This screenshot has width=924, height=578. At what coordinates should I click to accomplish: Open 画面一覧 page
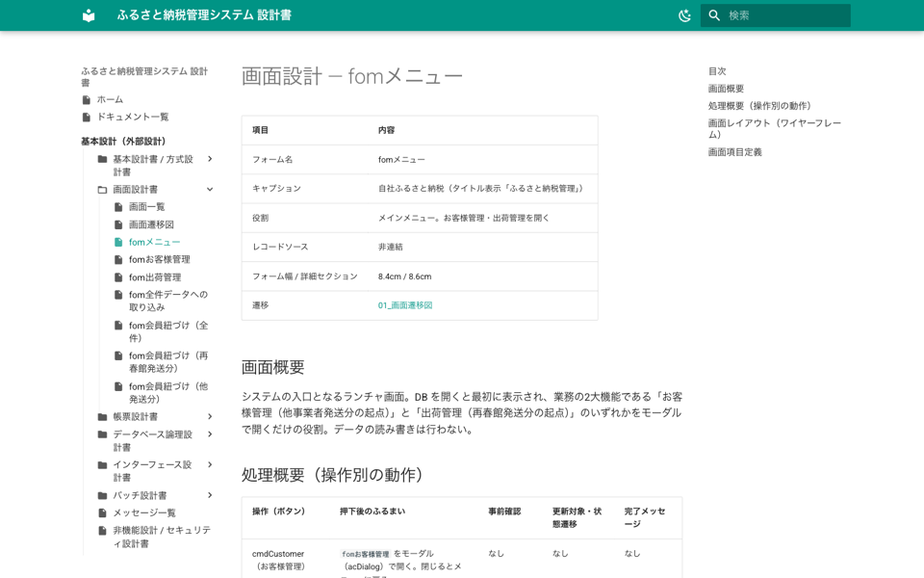click(146, 207)
